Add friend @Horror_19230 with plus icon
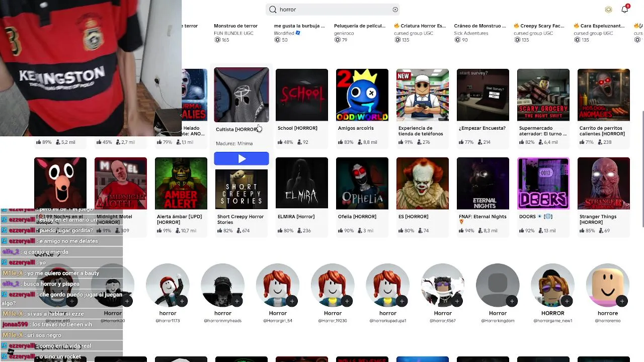Screen dimensions: 644x362 pyautogui.click(x=347, y=301)
